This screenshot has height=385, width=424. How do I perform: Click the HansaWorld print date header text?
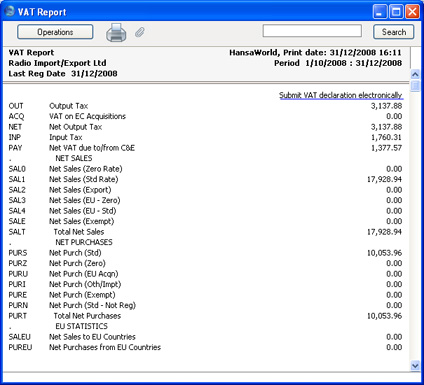[315, 53]
